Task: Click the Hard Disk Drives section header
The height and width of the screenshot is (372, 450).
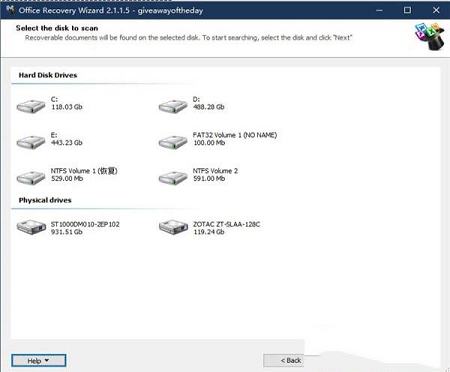Action: point(48,75)
